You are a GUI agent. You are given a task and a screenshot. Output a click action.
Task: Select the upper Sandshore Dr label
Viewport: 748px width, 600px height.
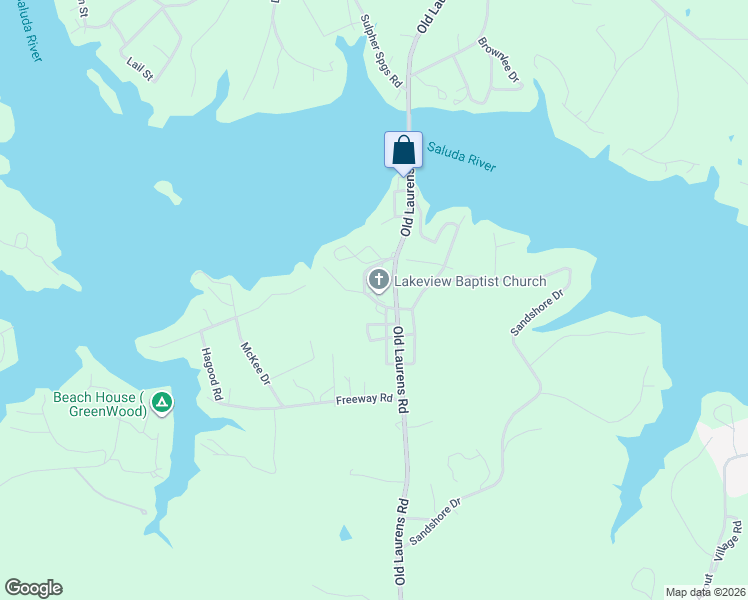point(537,312)
